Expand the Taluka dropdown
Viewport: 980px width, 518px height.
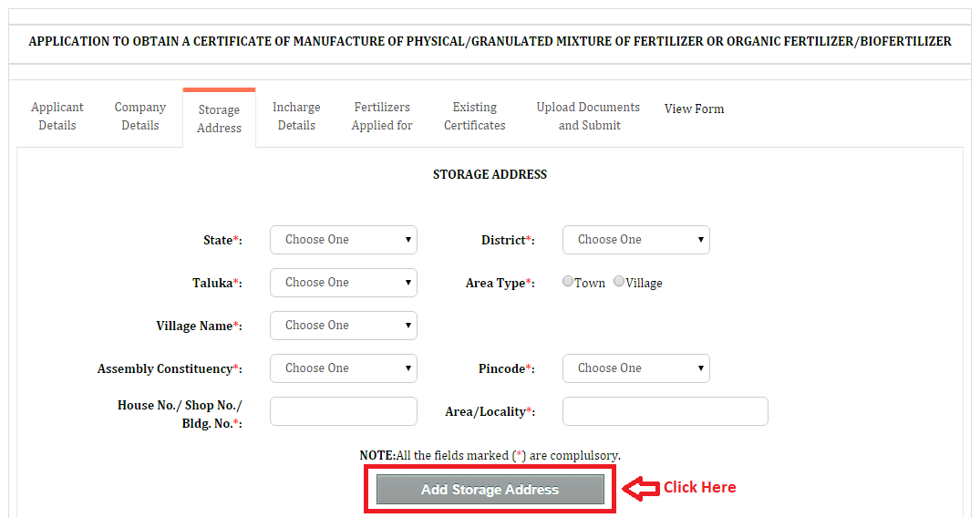tap(343, 283)
